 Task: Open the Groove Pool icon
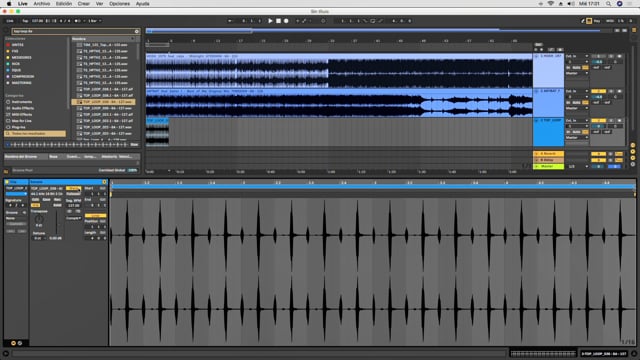(6, 172)
